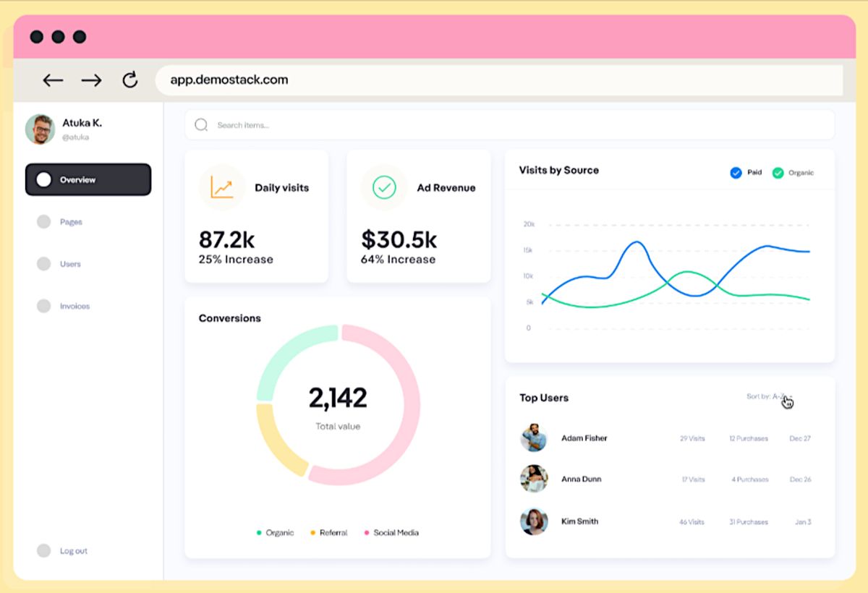Screen dimensions: 868x593
Task: Click the Anna Dunn name
Action: (581, 479)
